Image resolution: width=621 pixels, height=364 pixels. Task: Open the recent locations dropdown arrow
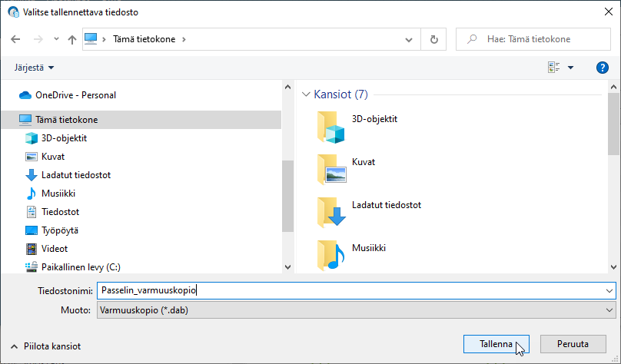tap(56, 39)
